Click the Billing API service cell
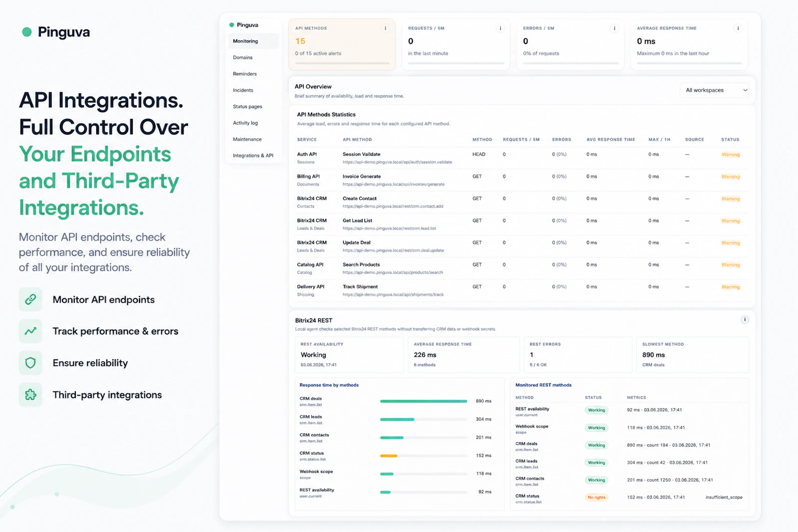The width and height of the screenshot is (798, 532). pyautogui.click(x=308, y=180)
